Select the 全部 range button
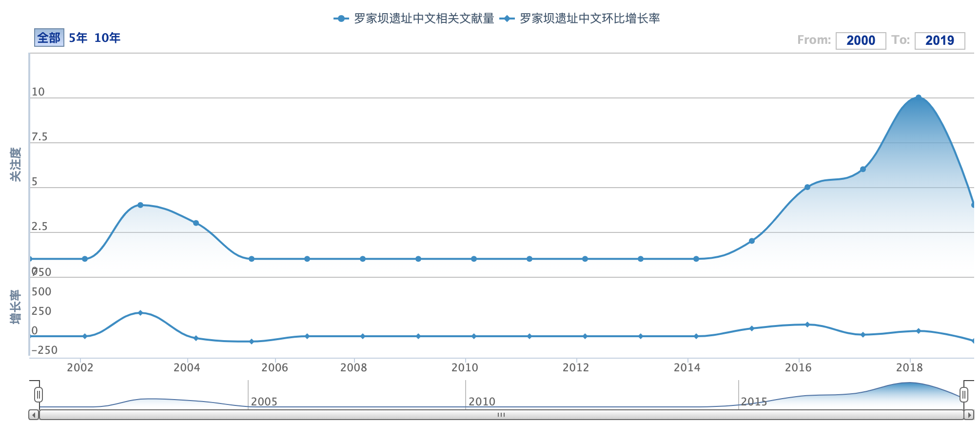The height and width of the screenshot is (422, 980). pyautogui.click(x=49, y=38)
